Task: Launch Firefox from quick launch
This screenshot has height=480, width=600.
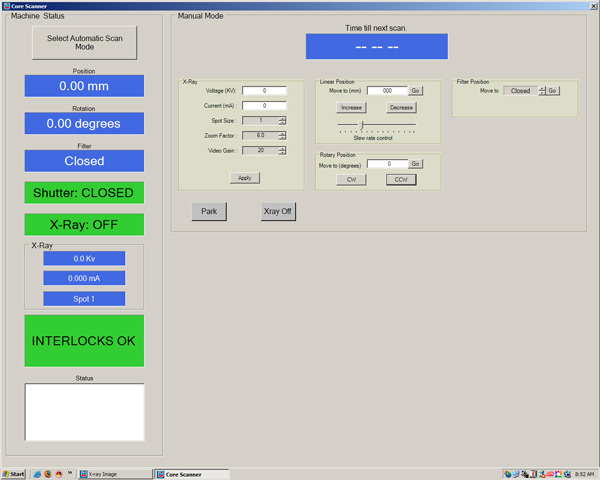Action: (x=48, y=474)
